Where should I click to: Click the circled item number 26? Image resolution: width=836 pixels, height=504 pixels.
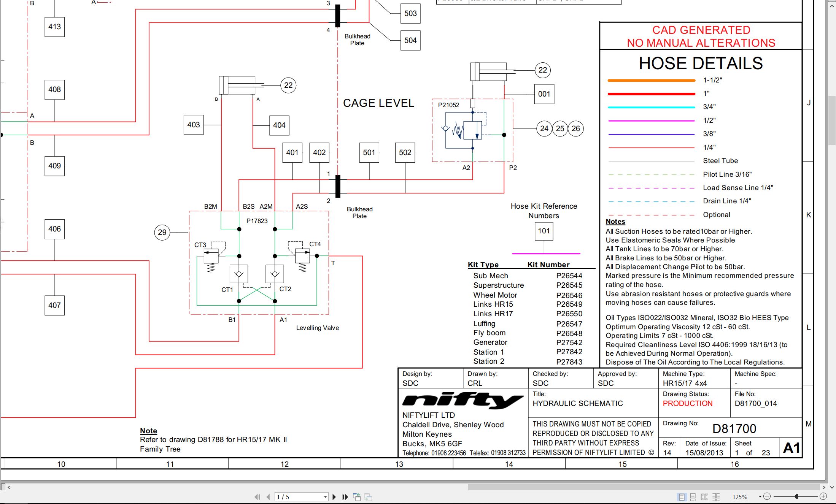(x=576, y=128)
